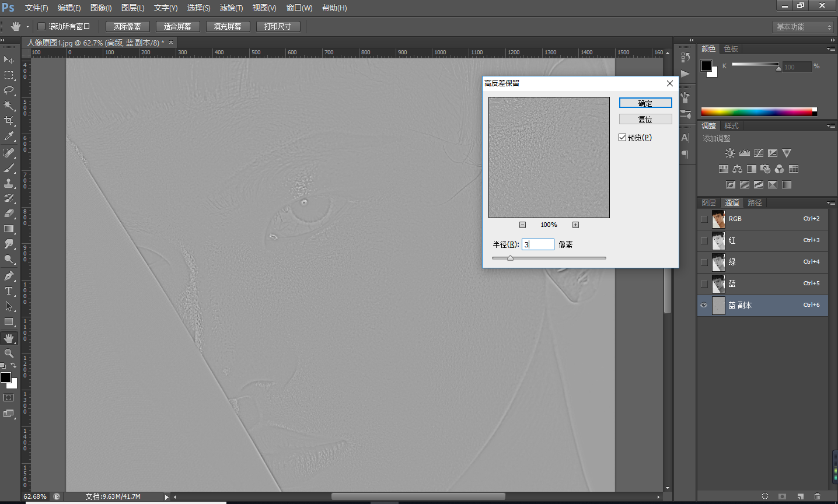Select the Zoom tool in toolbar
Viewport: 838px width, 504px height.
click(9, 353)
